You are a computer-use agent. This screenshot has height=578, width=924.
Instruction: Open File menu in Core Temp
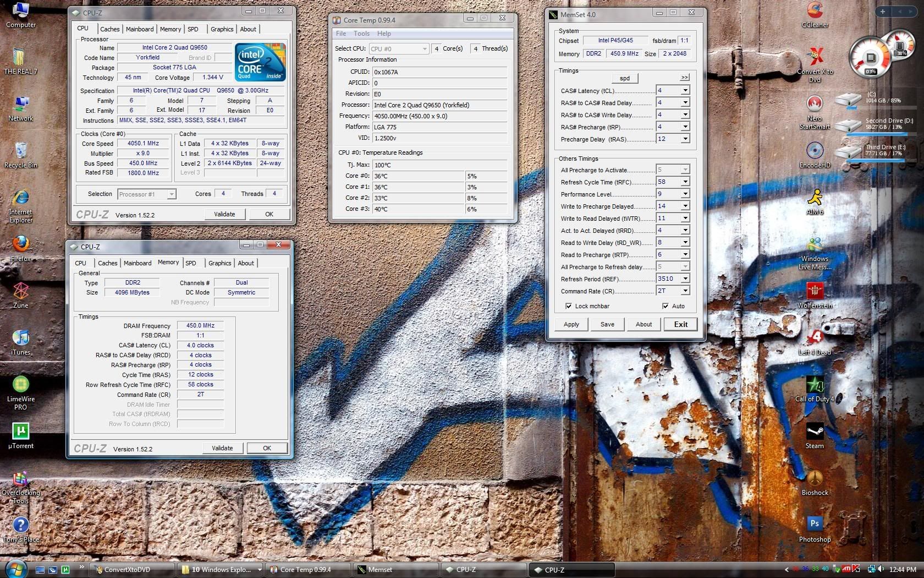point(341,34)
